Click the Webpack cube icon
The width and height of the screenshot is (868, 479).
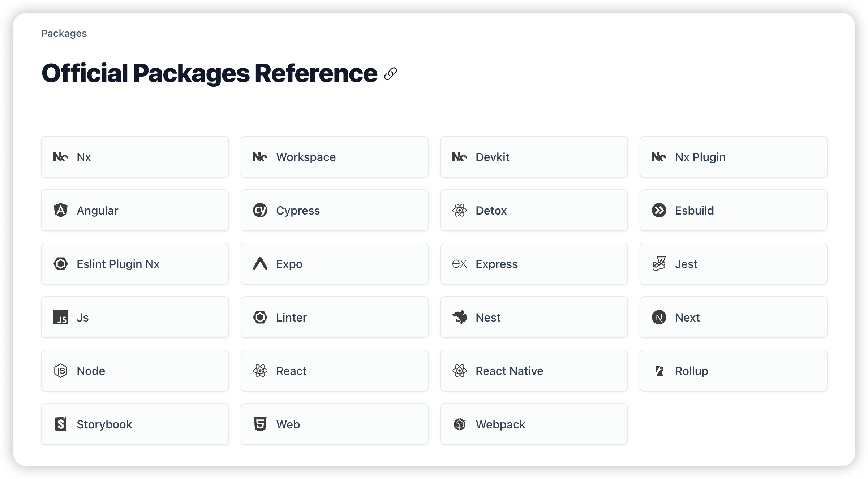460,424
